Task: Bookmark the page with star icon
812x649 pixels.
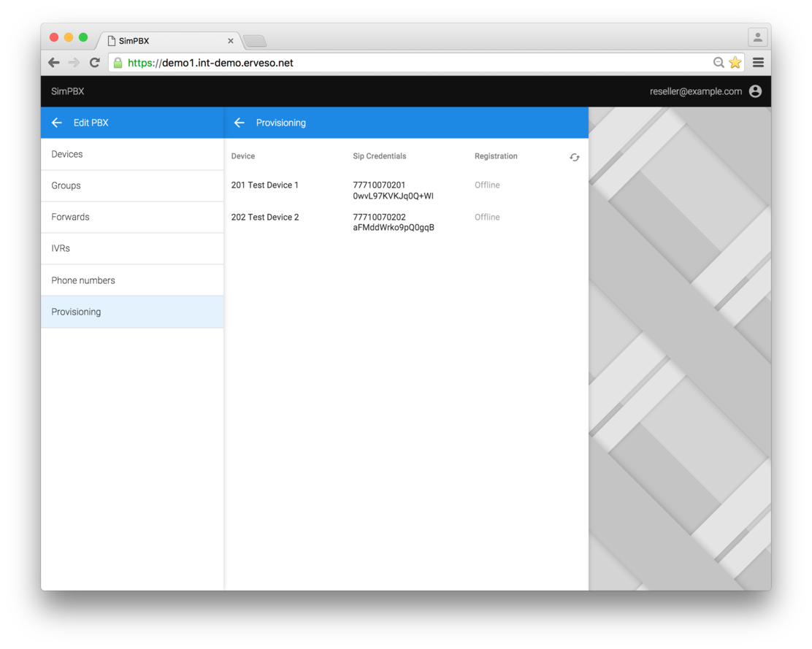Action: pos(735,63)
